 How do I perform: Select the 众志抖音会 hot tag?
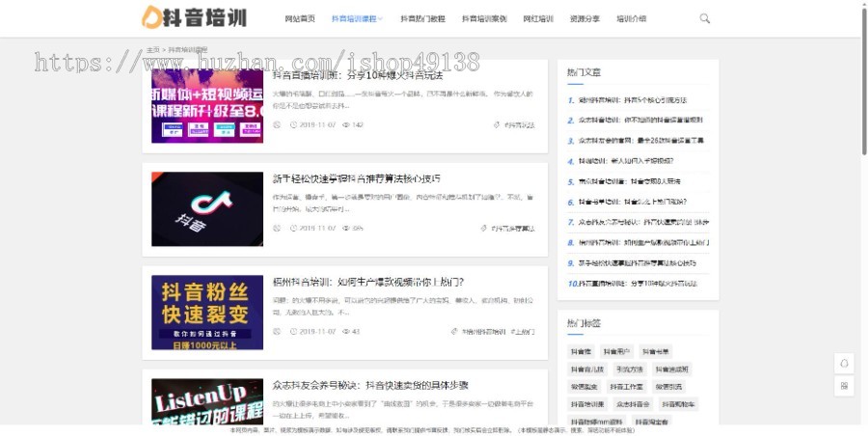click(633, 404)
